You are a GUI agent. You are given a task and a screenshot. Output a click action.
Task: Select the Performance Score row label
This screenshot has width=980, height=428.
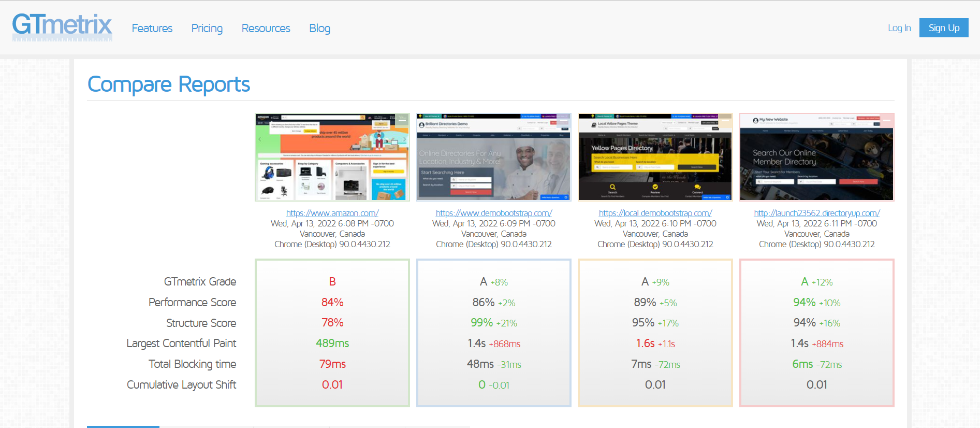point(192,302)
